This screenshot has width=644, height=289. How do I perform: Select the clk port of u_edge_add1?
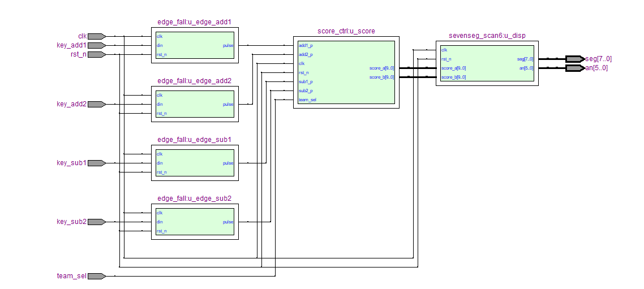coord(160,37)
